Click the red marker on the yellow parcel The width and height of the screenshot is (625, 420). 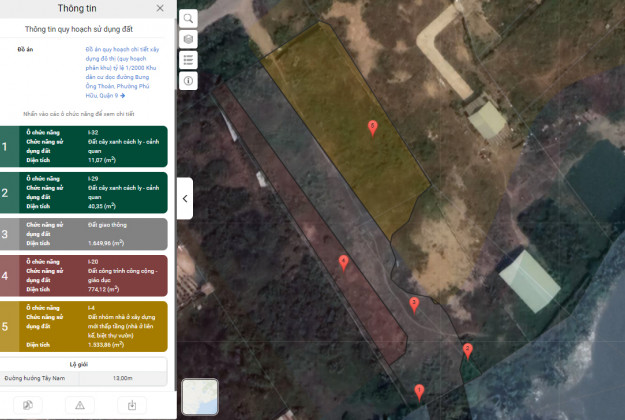(373, 127)
